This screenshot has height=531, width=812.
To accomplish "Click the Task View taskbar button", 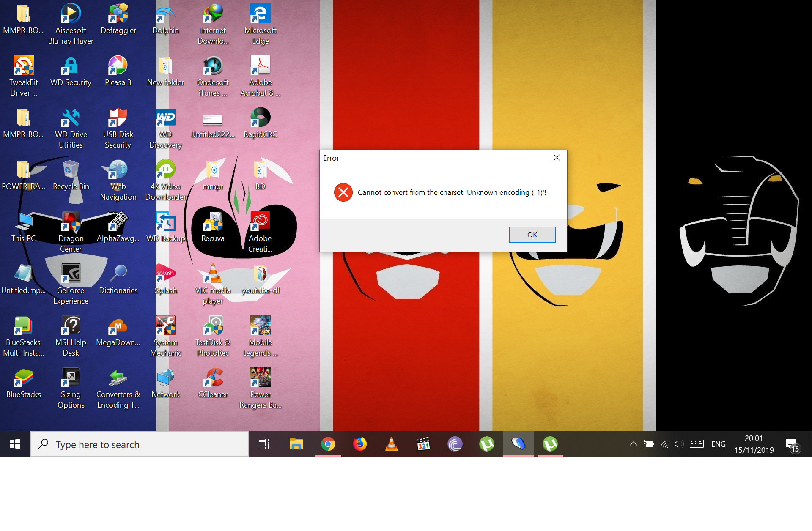I will (x=264, y=444).
